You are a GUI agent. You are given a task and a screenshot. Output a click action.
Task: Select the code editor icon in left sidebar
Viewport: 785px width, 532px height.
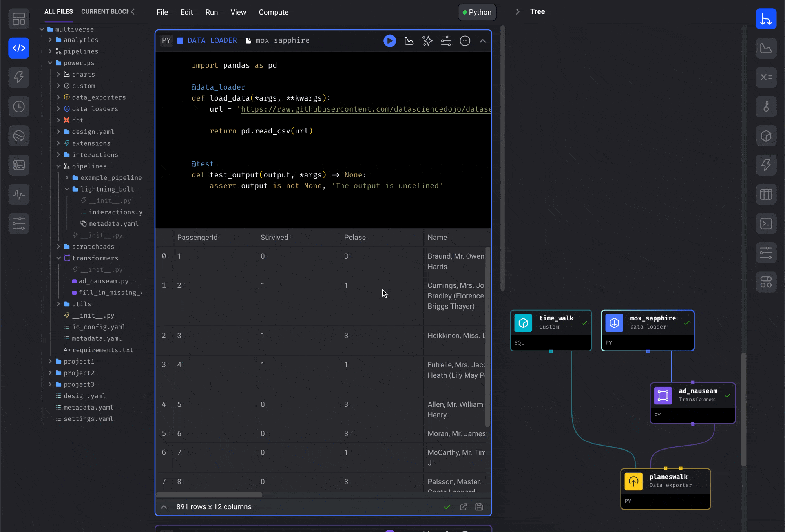tap(19, 48)
